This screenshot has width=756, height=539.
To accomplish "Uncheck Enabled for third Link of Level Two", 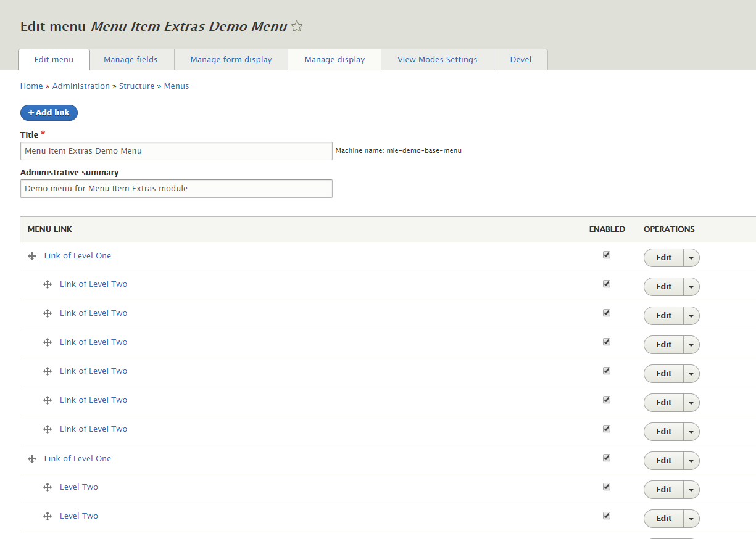I will click(607, 342).
